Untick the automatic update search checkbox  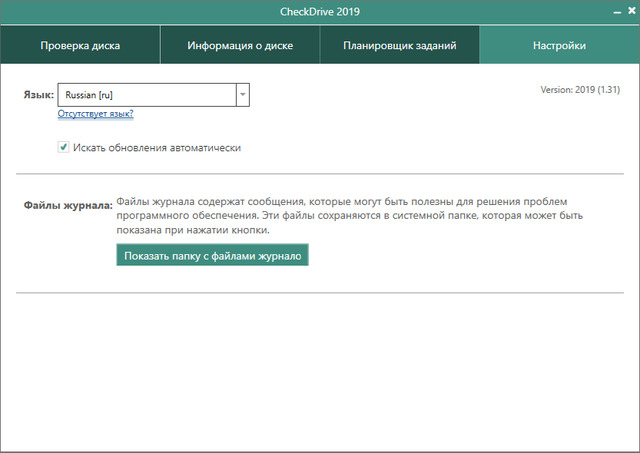[63, 147]
